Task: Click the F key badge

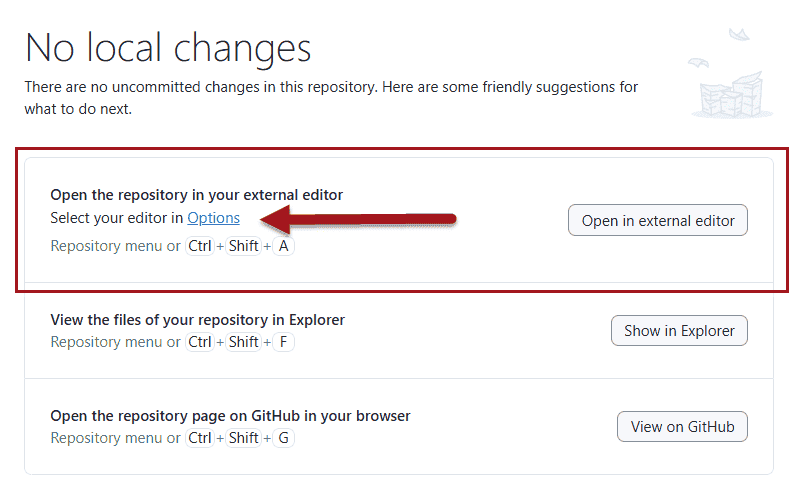Action: pos(284,342)
